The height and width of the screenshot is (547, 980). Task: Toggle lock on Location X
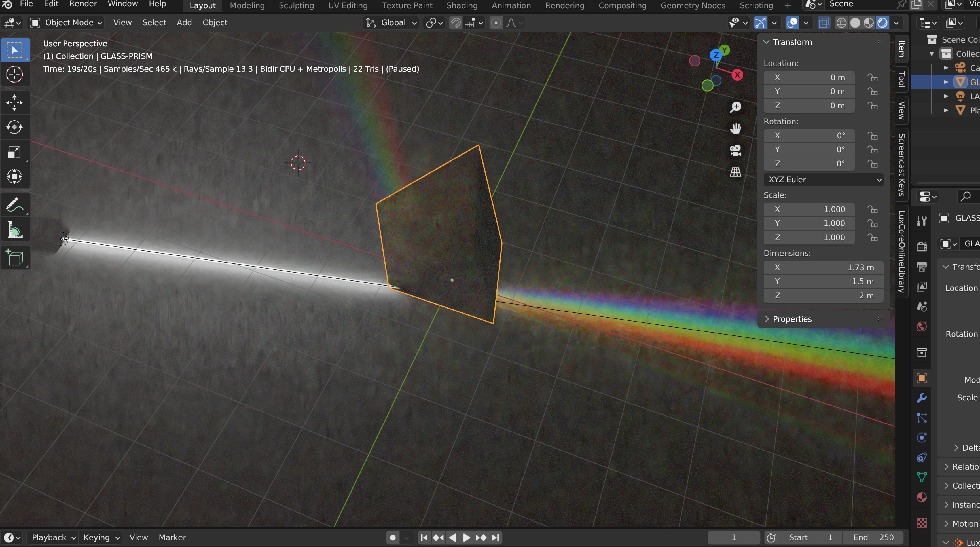click(x=872, y=78)
